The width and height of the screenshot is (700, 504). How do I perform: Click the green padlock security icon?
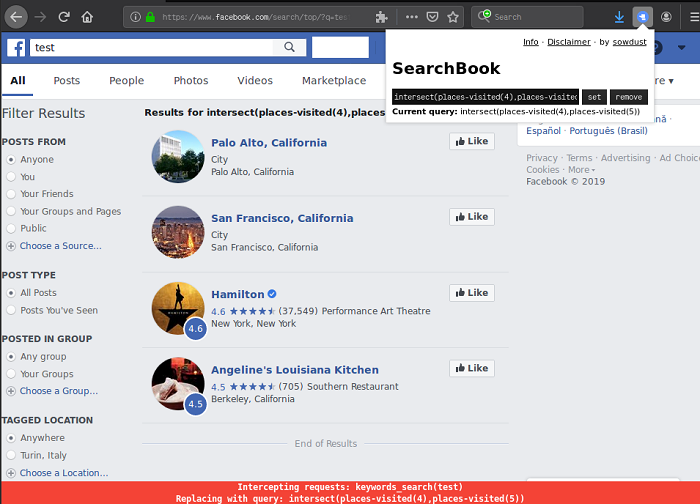[x=150, y=17]
